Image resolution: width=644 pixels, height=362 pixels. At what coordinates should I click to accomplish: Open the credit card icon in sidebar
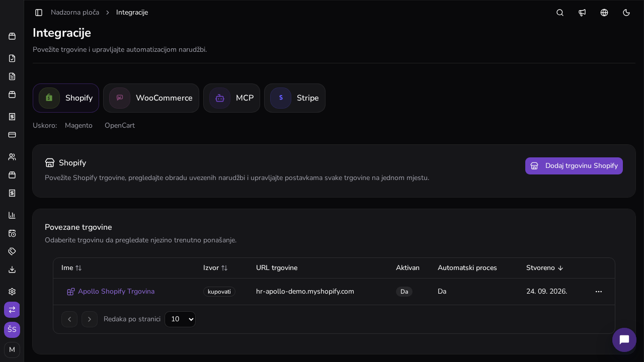12,135
